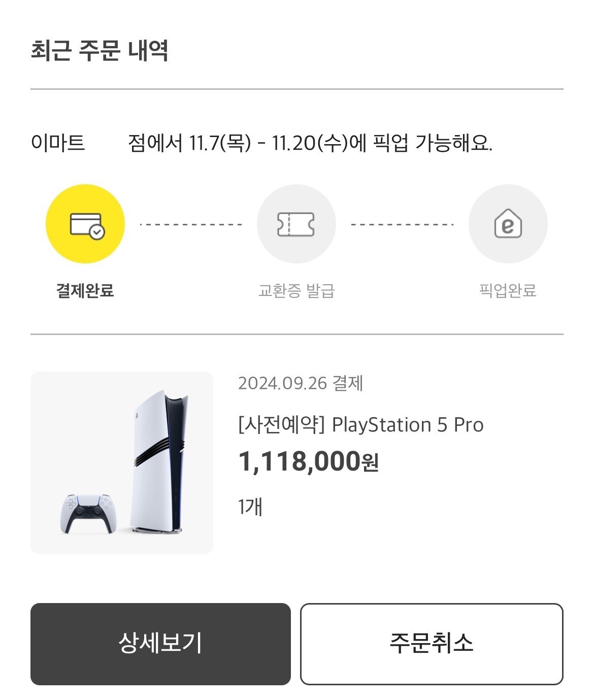Click the 이마트 store name text

point(57,143)
